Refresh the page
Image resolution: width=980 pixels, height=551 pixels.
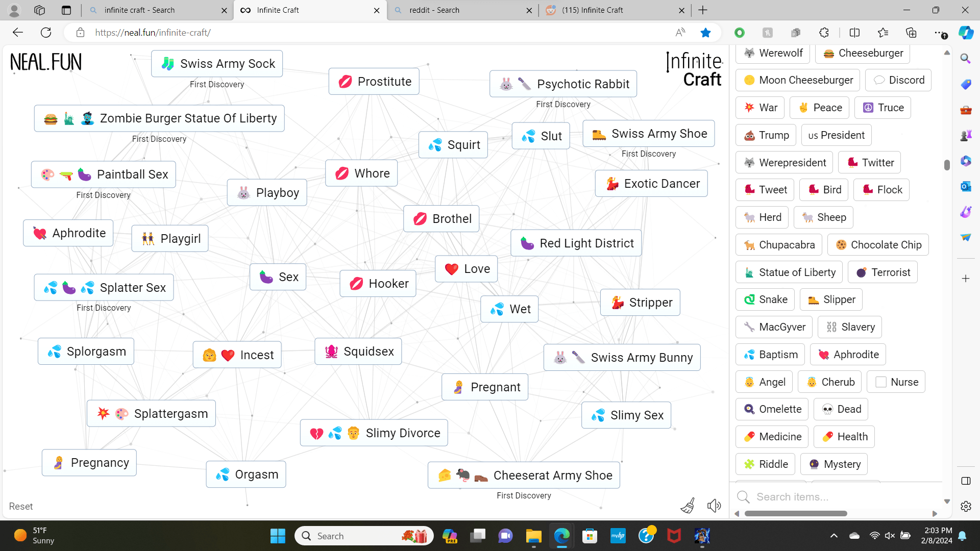coord(46,33)
